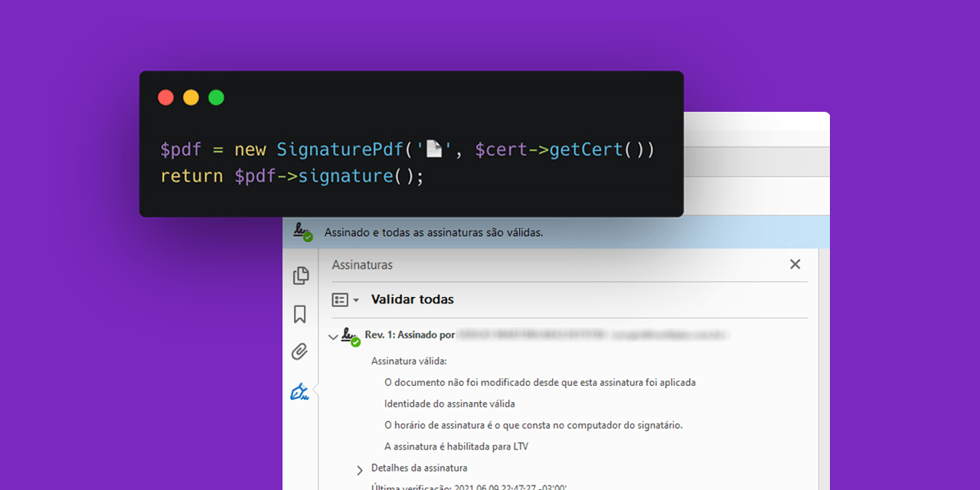
Task: Click 'SignaturePdf' in the code snippet
Action: click(340, 149)
